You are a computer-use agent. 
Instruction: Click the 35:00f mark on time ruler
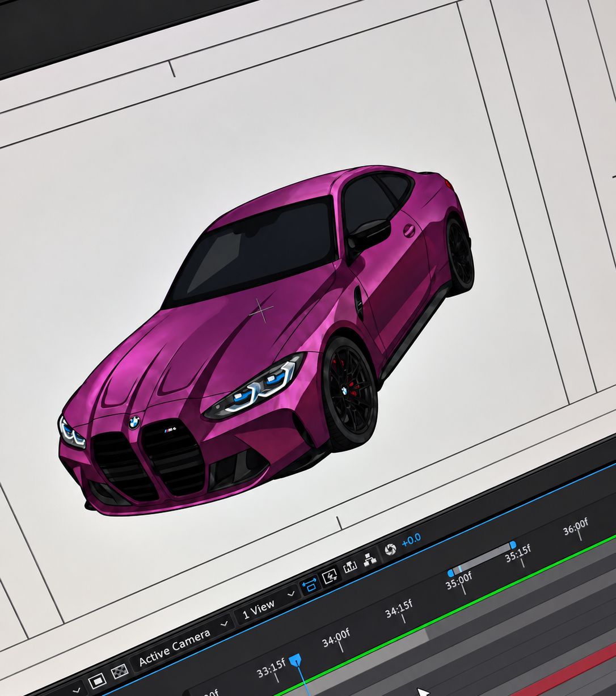pos(459,581)
